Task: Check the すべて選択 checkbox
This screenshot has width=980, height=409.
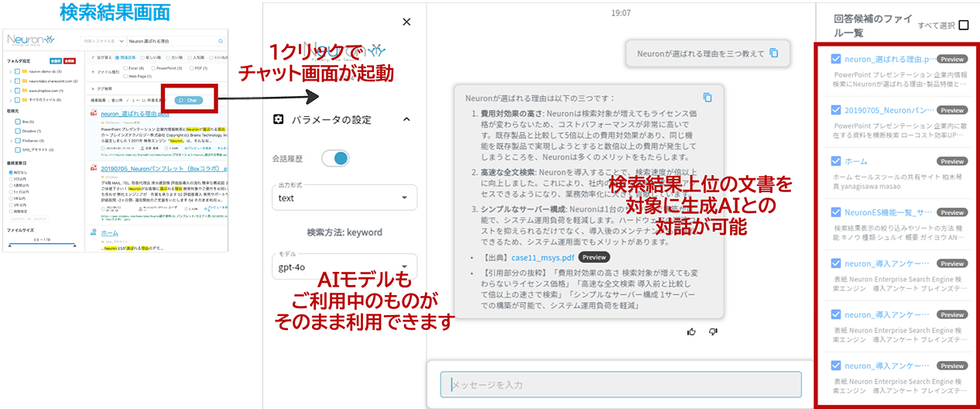Action: click(x=964, y=26)
